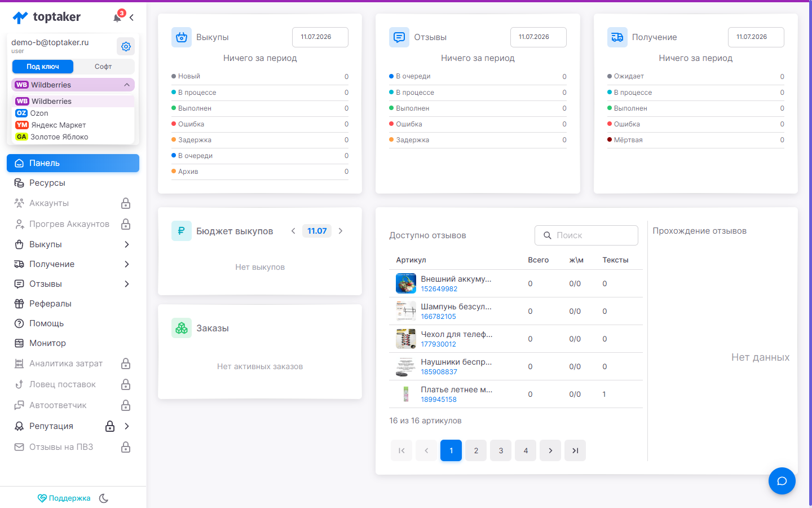
Task: Click the Поиск search field
Action: click(586, 235)
